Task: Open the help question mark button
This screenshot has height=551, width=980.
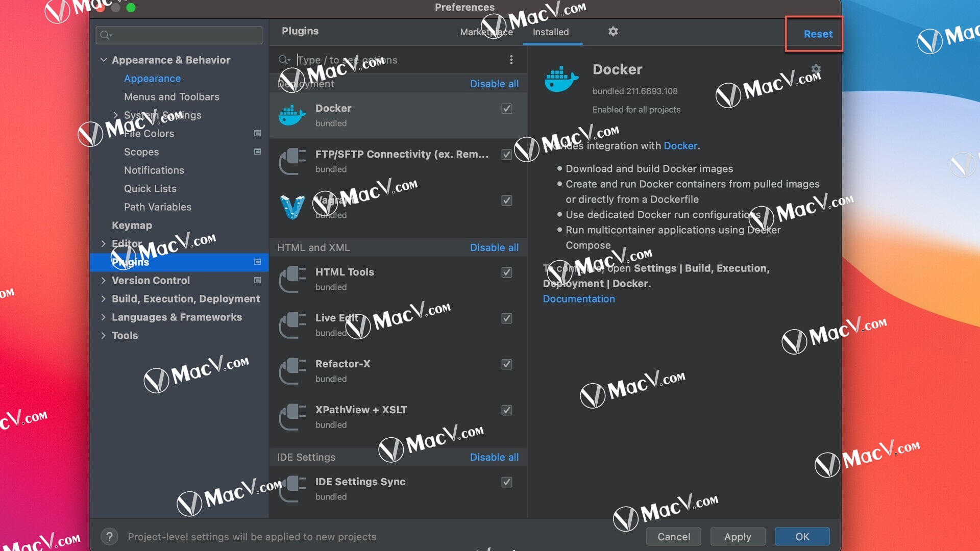Action: 109,536
